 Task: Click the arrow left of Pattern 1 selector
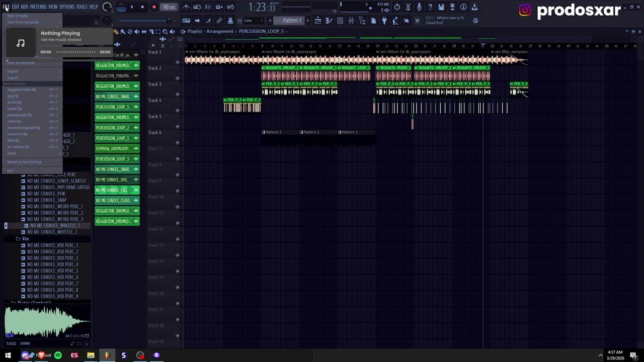tap(270, 21)
